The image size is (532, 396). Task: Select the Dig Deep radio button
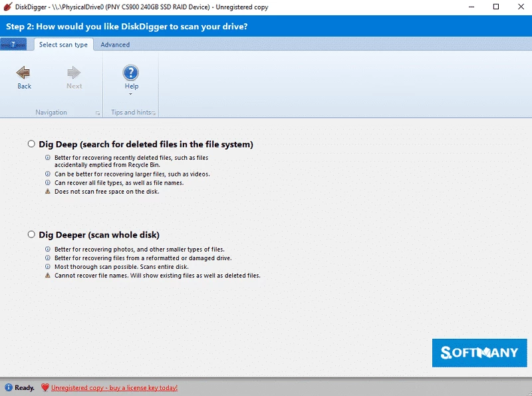tap(31, 144)
